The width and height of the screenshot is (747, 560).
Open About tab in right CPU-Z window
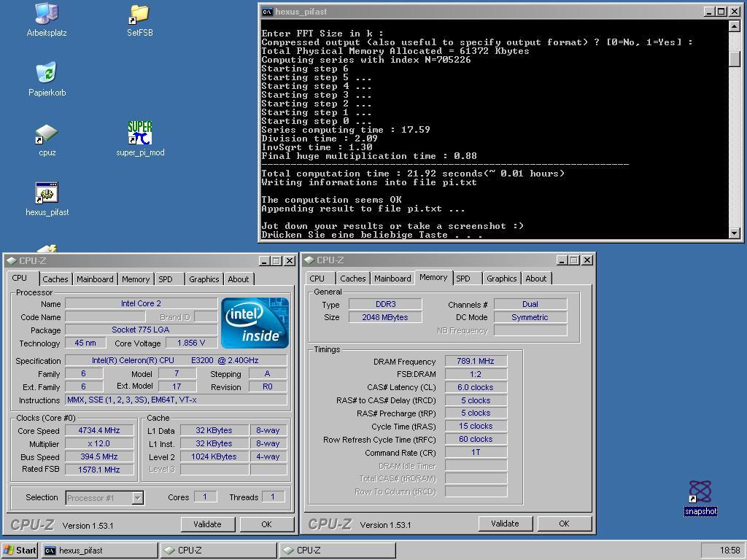point(536,279)
